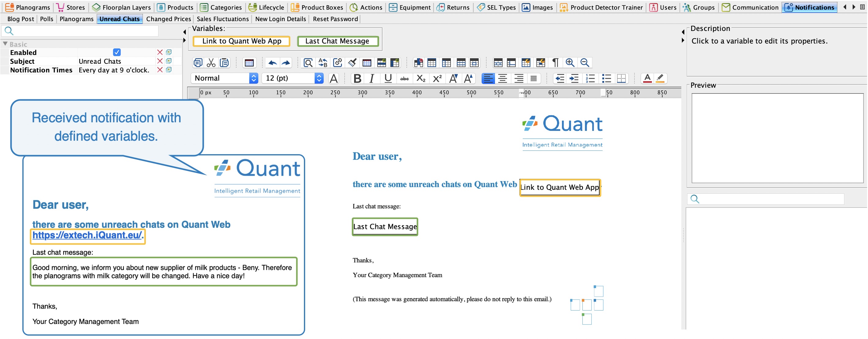
Task: Click Link to Quant Web App variable button
Action: [241, 41]
